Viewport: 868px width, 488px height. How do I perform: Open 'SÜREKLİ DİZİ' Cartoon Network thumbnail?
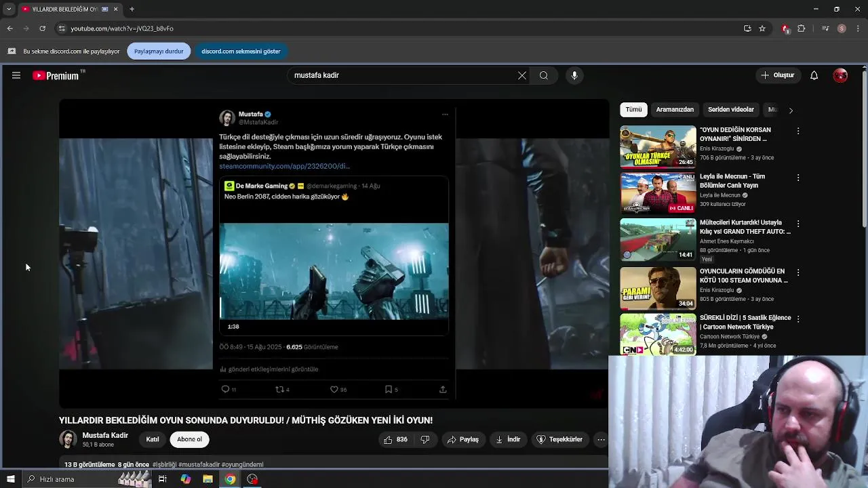point(658,334)
